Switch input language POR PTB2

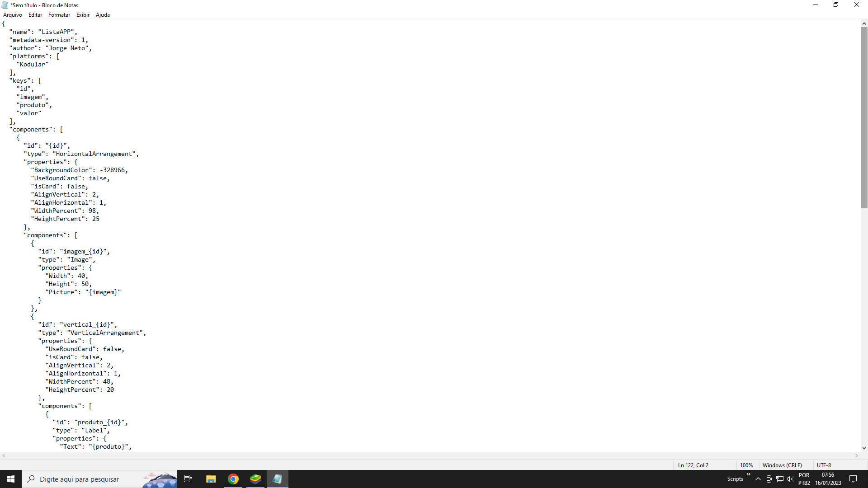804,479
